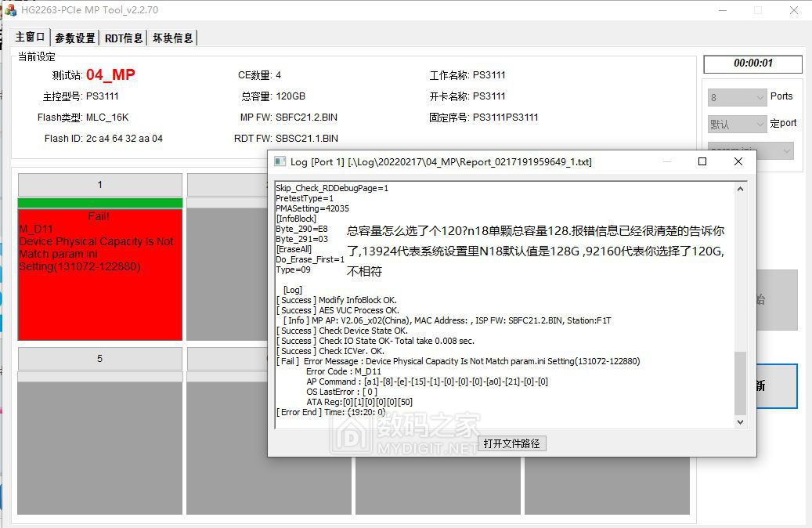
Task: Close the Log Port 1 window
Action: 738,161
